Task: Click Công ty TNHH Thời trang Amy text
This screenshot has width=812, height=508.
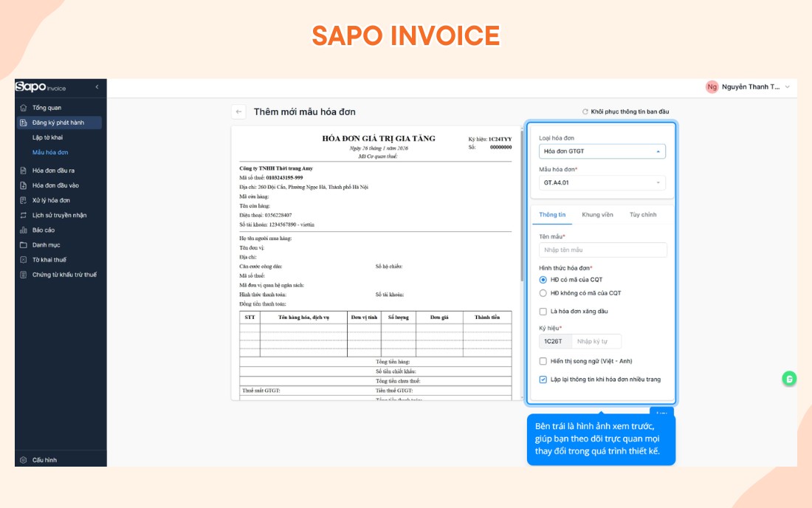Action: 276,168
